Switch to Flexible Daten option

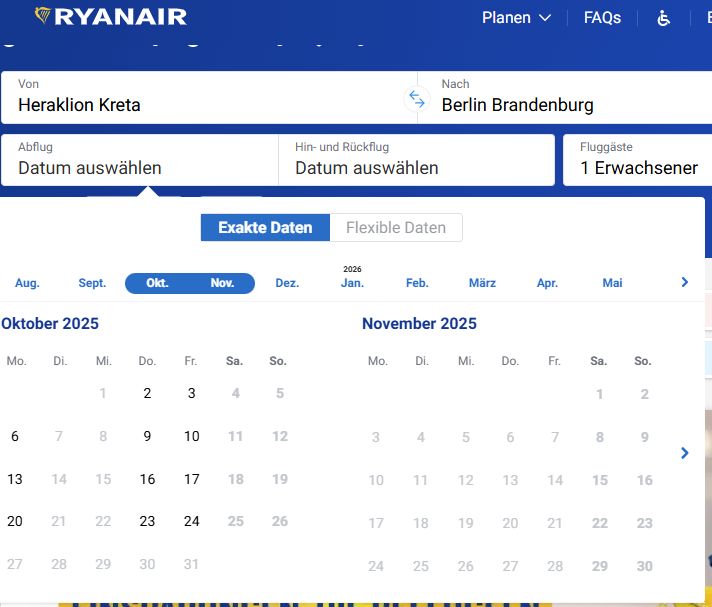396,227
